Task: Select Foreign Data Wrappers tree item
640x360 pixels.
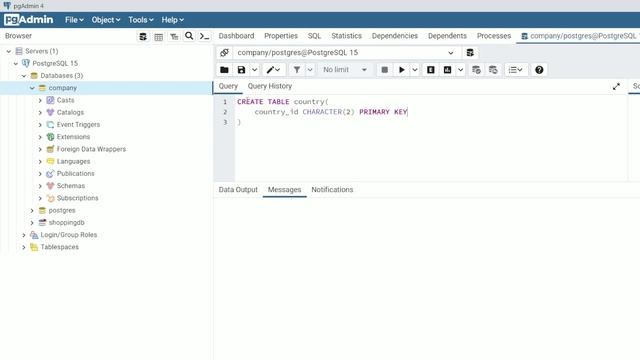Action: [x=91, y=149]
